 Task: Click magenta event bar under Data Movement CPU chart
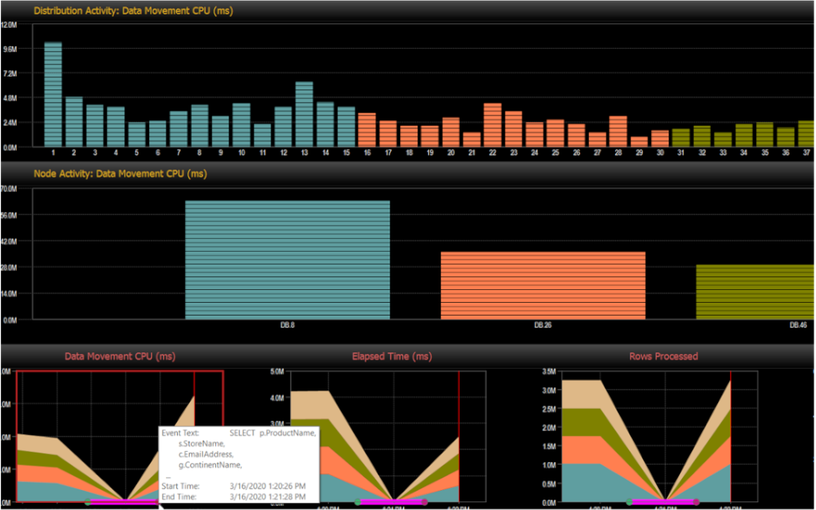[x=124, y=502]
